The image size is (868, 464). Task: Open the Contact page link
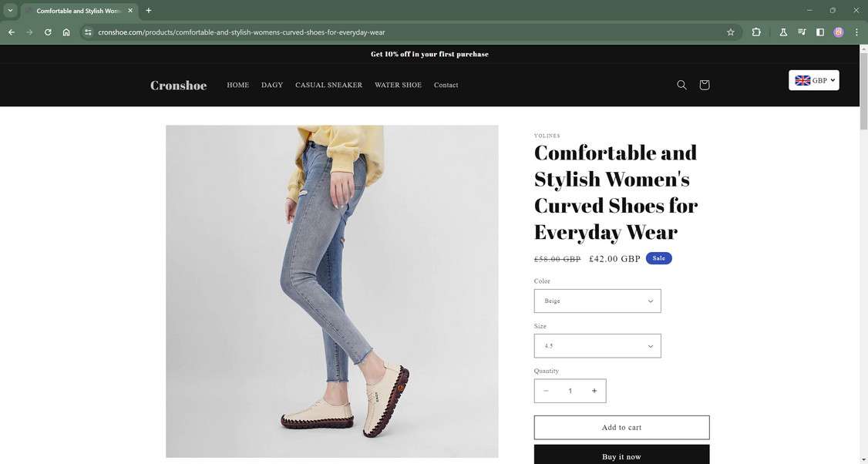click(446, 85)
